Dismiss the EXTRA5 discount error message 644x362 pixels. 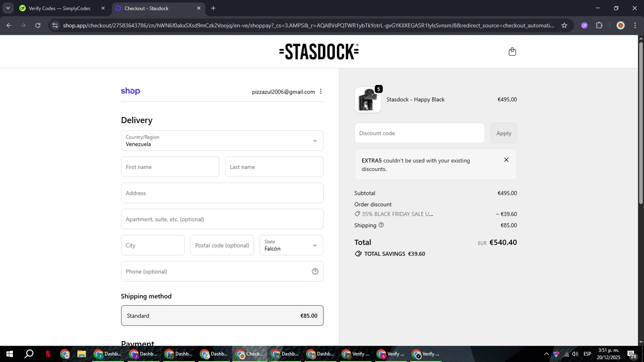tap(506, 160)
